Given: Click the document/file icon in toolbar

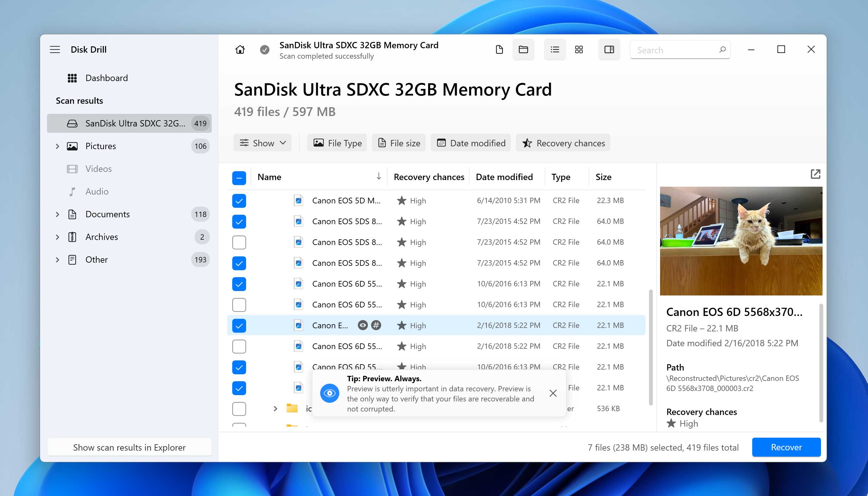Looking at the screenshot, I should [499, 50].
